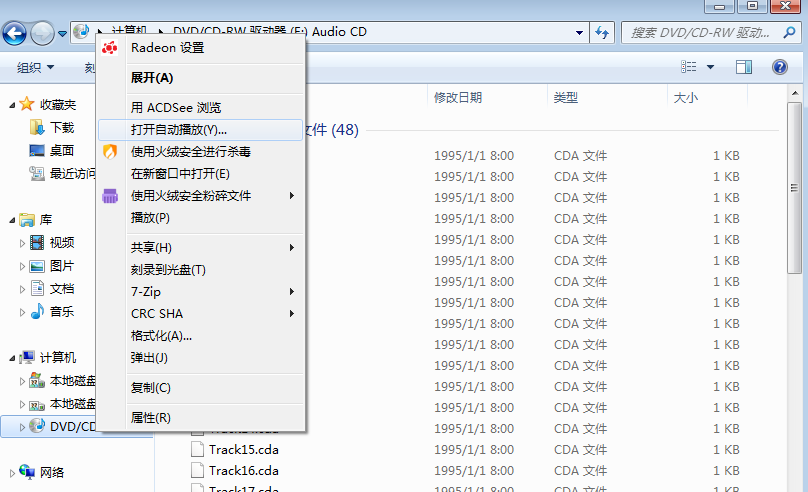Screen dimensions: 808x492
Task: Toggle the preview pane icon
Action: pyautogui.click(x=743, y=67)
